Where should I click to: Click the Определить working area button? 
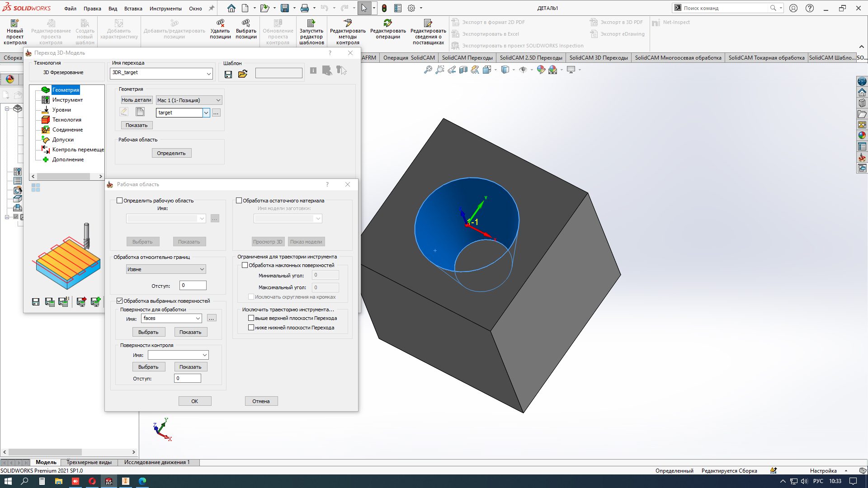(171, 153)
